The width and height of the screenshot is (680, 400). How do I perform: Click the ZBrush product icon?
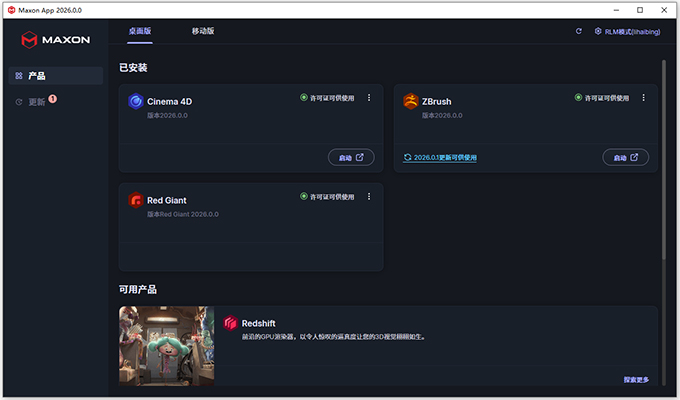411,102
